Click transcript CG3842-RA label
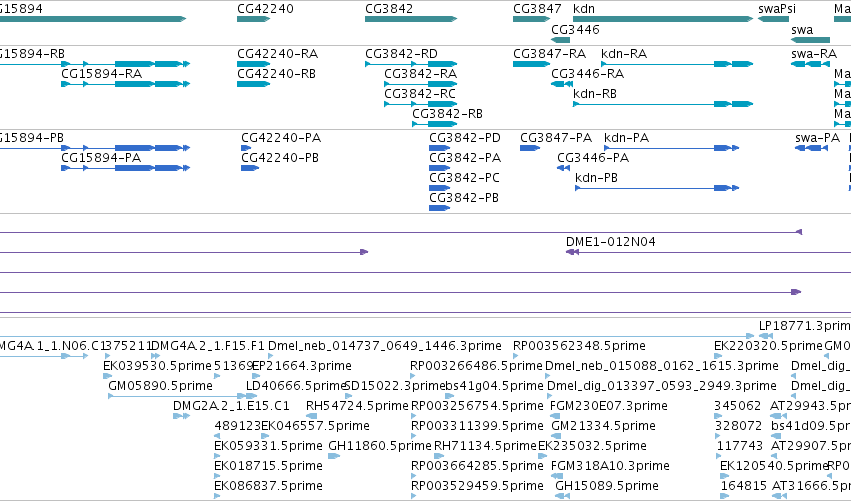The height and width of the screenshot is (501, 851). pos(421,74)
